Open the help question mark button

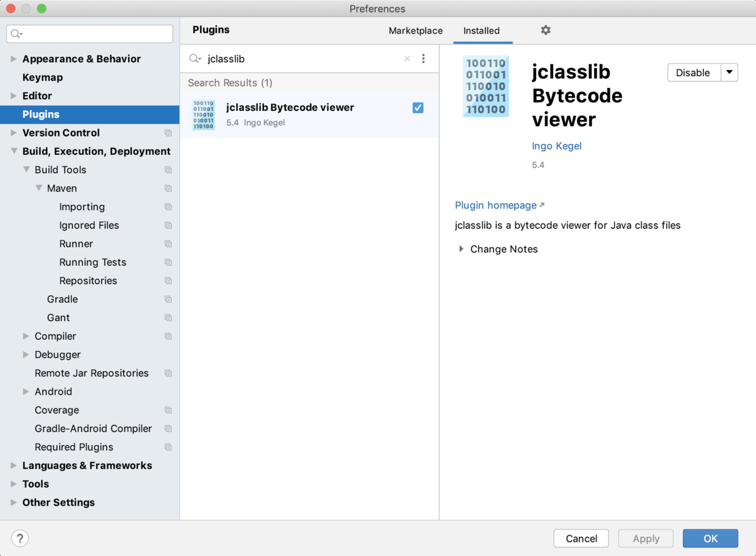click(x=20, y=538)
